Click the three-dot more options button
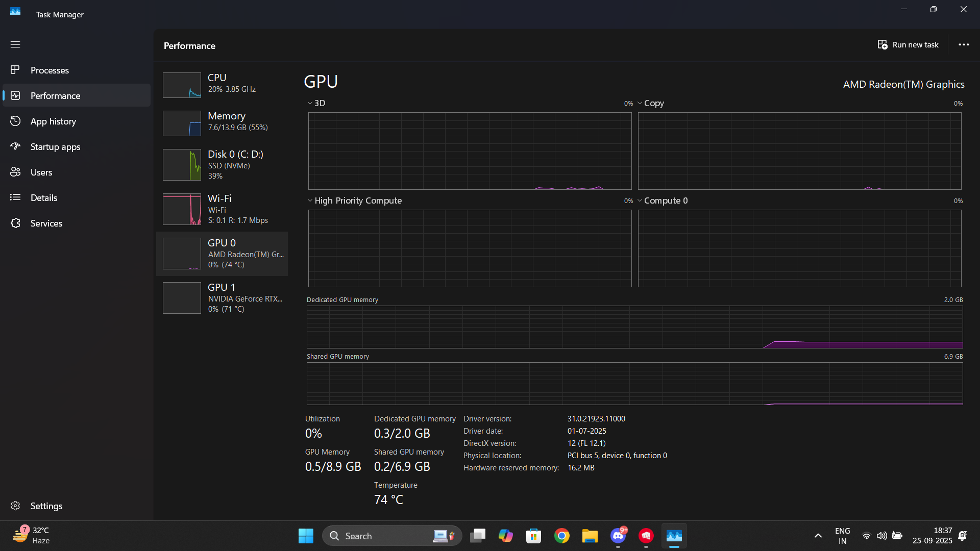 coord(964,45)
